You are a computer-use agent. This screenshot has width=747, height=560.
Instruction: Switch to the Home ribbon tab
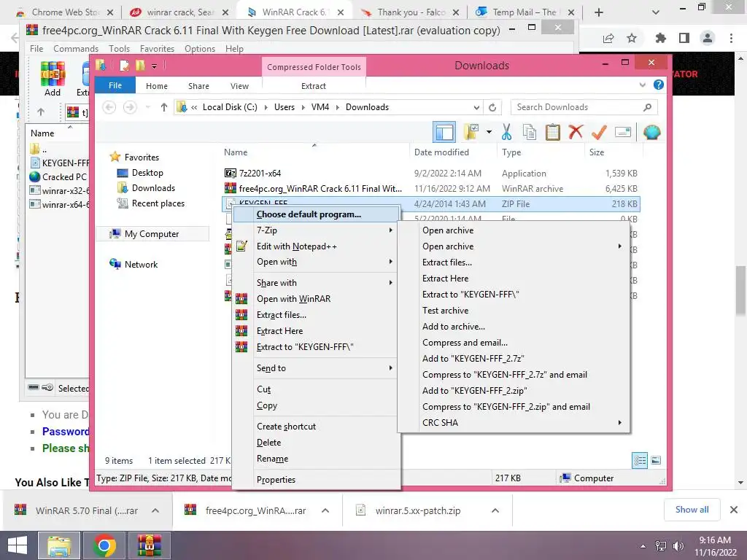pyautogui.click(x=157, y=86)
